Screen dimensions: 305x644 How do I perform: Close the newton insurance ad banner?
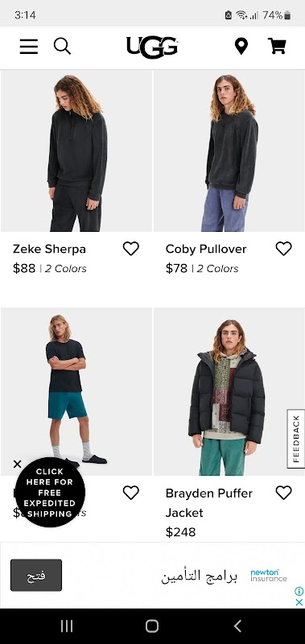(299, 602)
